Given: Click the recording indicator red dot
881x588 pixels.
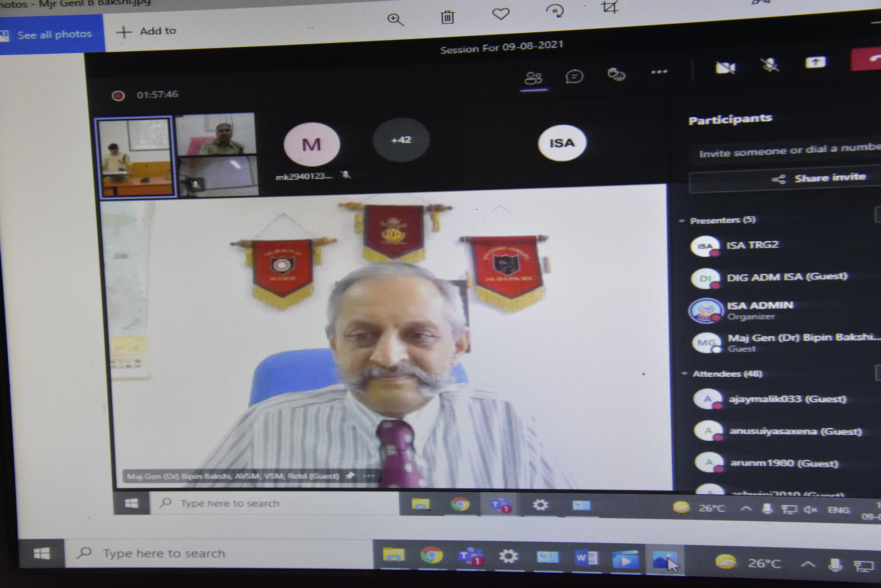Looking at the screenshot, I should pyautogui.click(x=118, y=96).
